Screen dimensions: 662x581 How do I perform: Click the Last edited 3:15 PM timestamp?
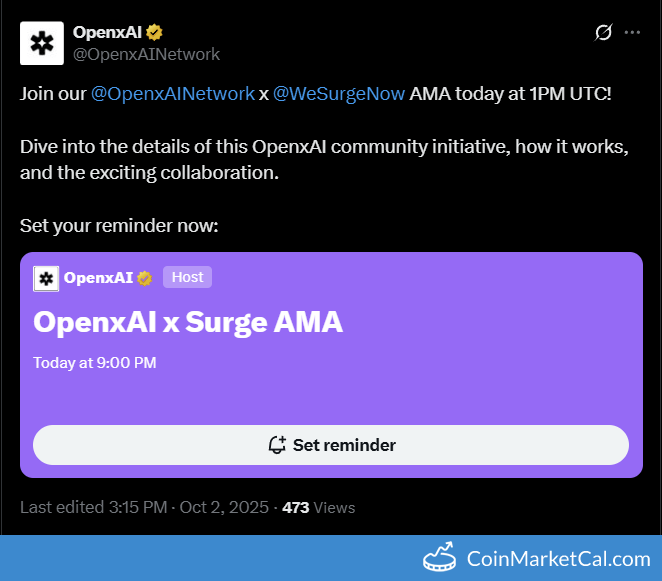pyautogui.click(x=93, y=507)
